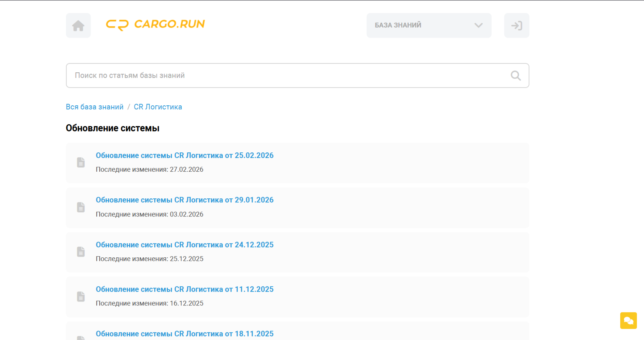This screenshot has width=644, height=340.
Task: Click text Последние изменения: 27.02.2026
Action: pos(150,169)
